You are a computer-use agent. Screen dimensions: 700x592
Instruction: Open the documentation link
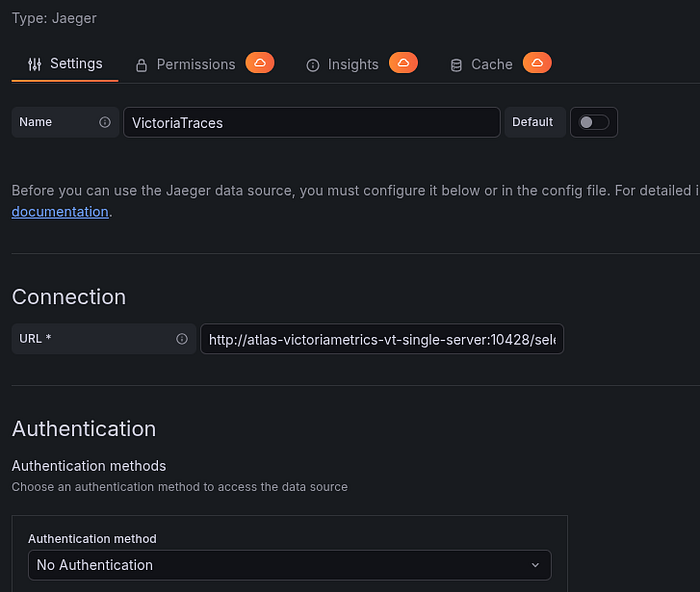[60, 212]
